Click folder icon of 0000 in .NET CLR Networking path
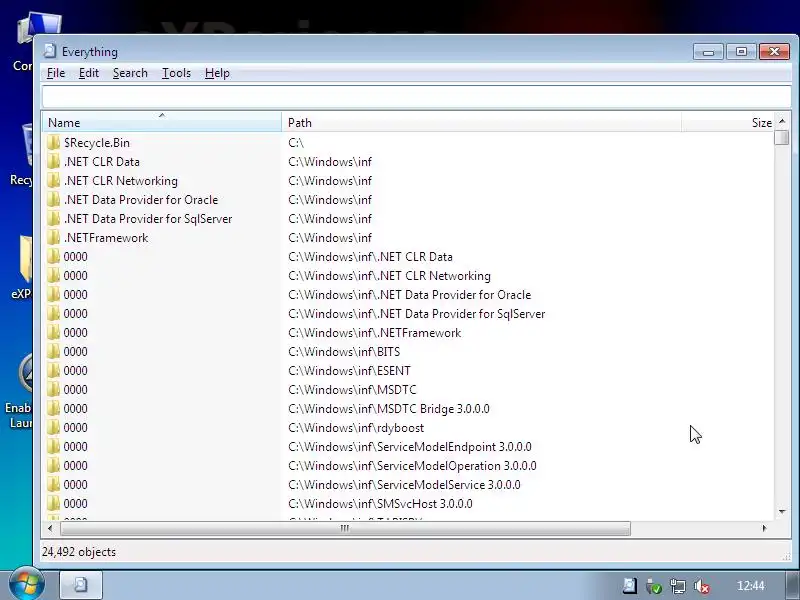The height and width of the screenshot is (600, 800). [x=53, y=276]
